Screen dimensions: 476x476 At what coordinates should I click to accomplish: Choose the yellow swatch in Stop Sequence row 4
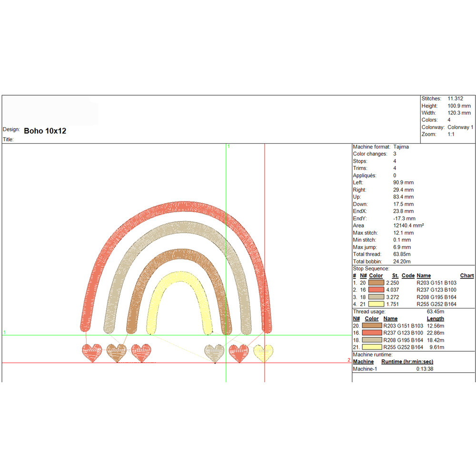coord(376,304)
